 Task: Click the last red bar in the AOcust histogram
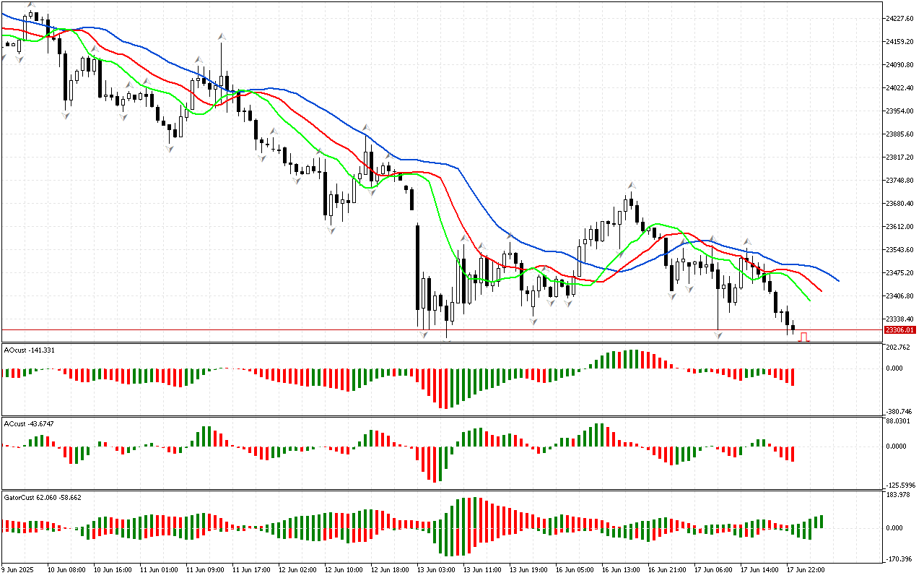pos(792,376)
